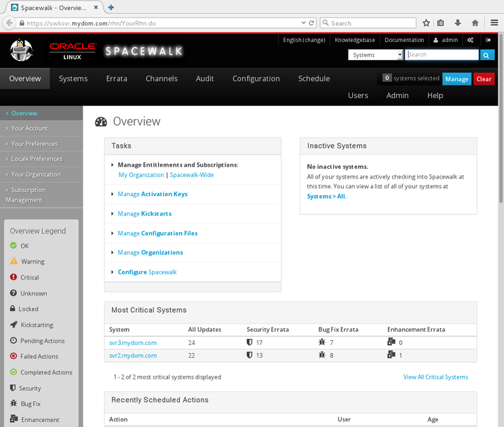
Task: Click the English (change) language link
Action: click(304, 40)
